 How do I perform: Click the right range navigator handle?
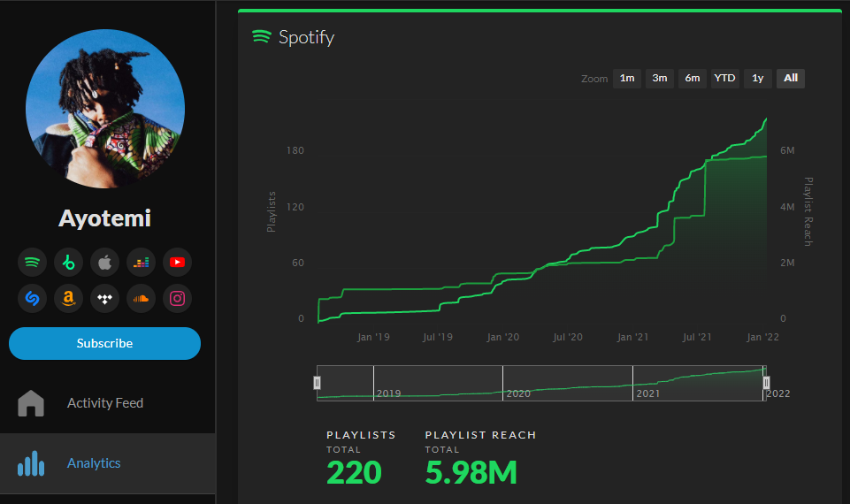tap(766, 383)
